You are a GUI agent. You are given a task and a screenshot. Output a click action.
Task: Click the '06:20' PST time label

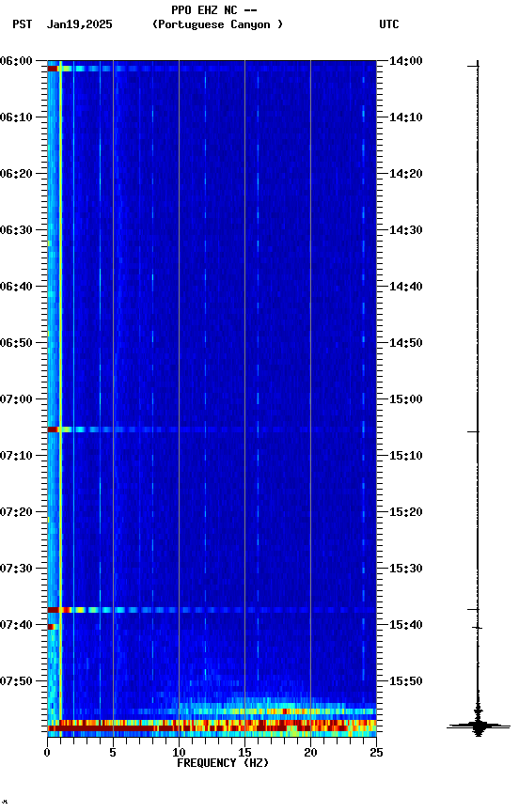click(16, 174)
